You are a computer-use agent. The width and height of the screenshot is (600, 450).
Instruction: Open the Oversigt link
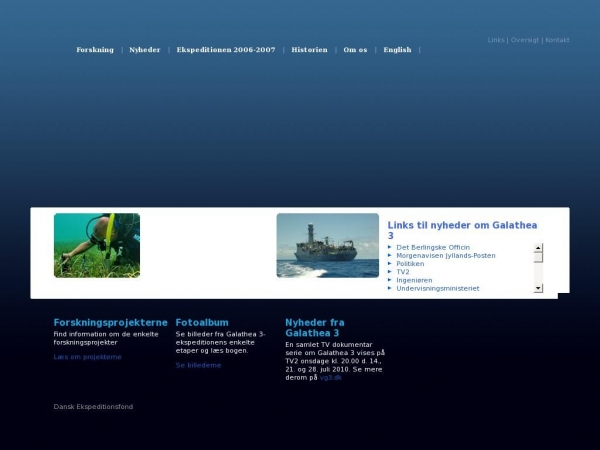[525, 40]
